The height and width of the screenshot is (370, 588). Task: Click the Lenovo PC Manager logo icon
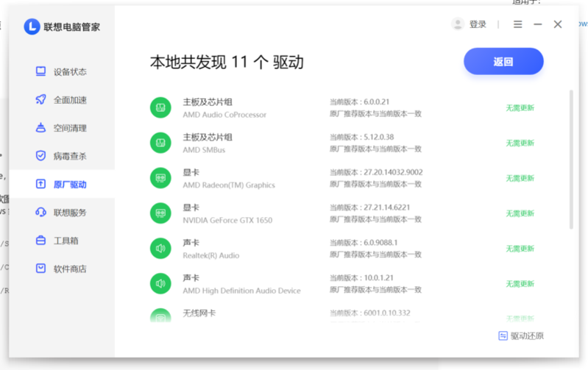[32, 26]
